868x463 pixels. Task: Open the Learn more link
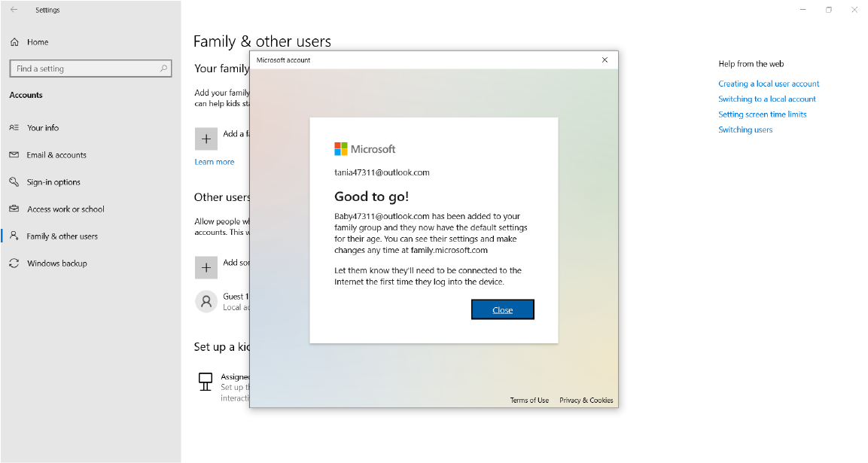pos(214,162)
